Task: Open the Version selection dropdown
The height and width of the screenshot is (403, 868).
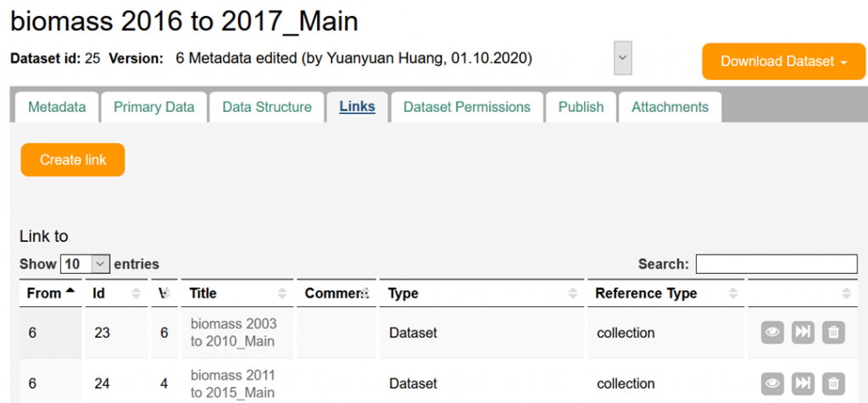Action: tap(623, 58)
